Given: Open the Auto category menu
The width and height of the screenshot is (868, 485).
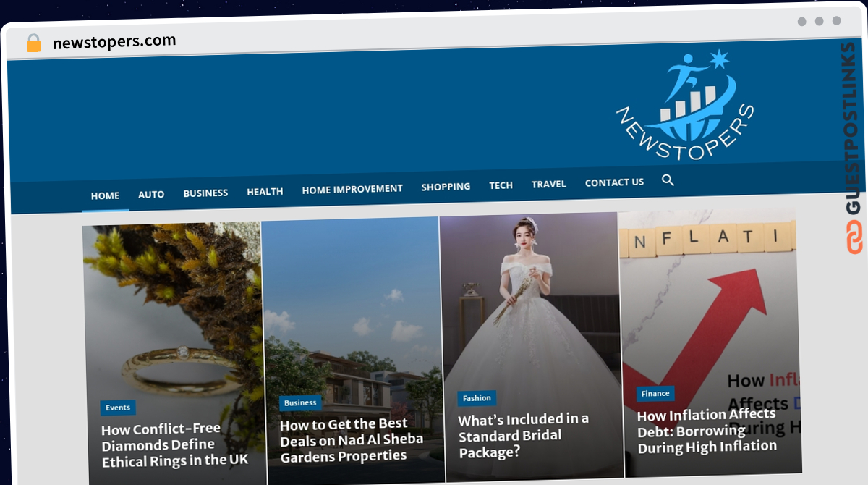Looking at the screenshot, I should 151,194.
